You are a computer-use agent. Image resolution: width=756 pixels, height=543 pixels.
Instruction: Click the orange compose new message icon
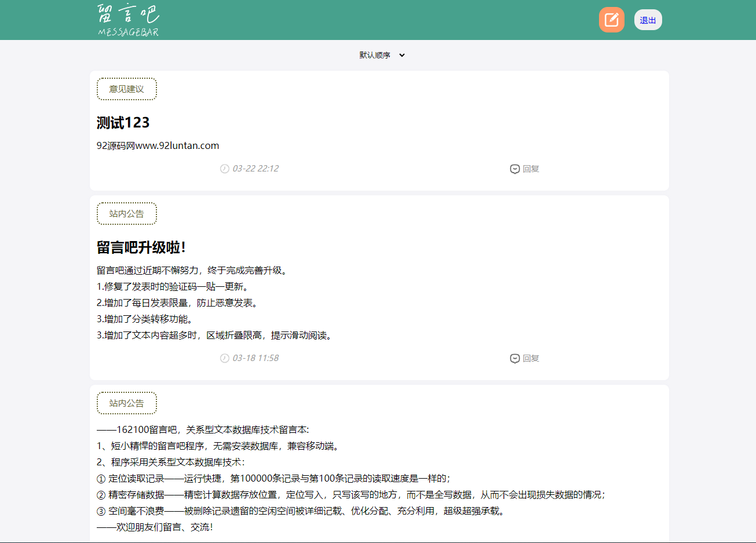click(x=611, y=20)
